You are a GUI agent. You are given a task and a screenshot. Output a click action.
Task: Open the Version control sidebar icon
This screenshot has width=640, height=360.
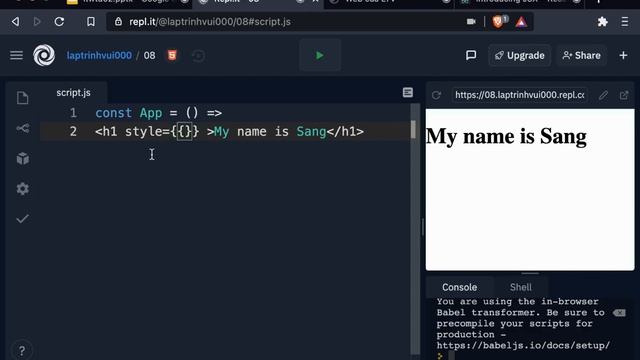[x=22, y=129]
